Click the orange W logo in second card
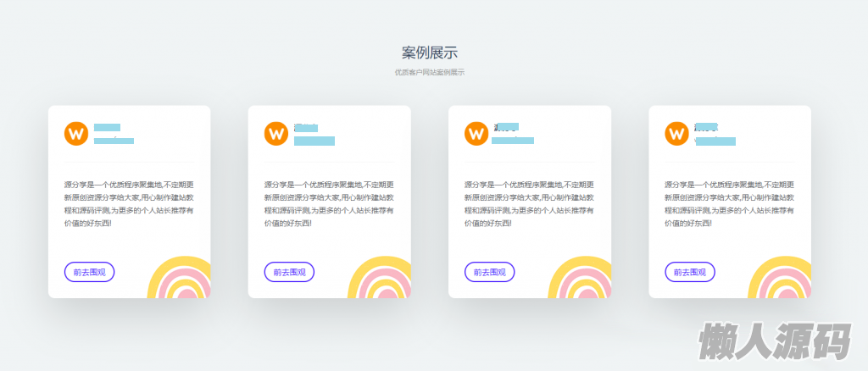The width and height of the screenshot is (868, 371). 276,133
